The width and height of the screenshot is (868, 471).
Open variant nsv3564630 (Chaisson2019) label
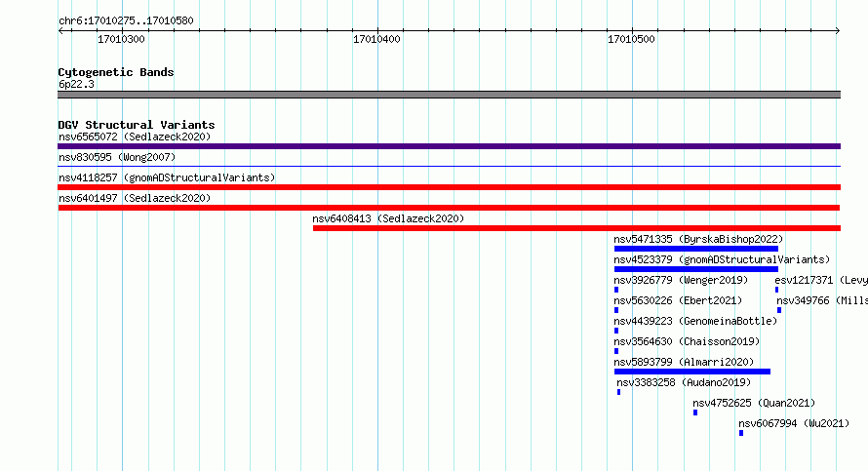pos(687,341)
